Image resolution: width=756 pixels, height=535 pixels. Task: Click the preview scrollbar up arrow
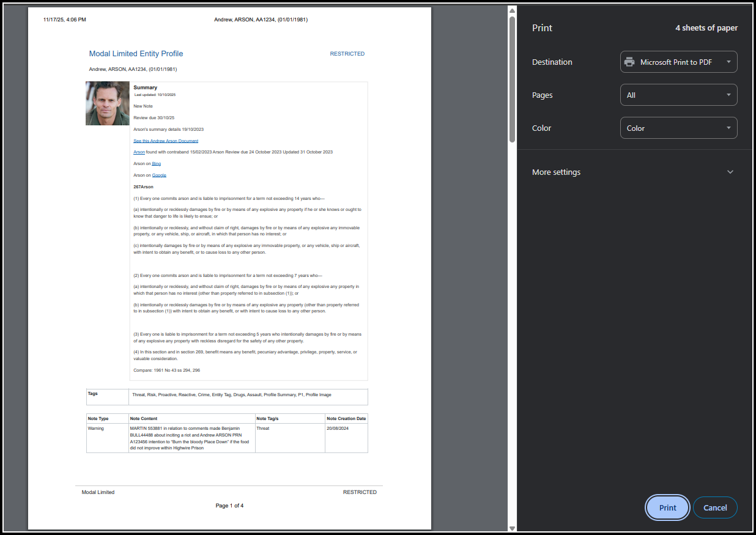513,10
